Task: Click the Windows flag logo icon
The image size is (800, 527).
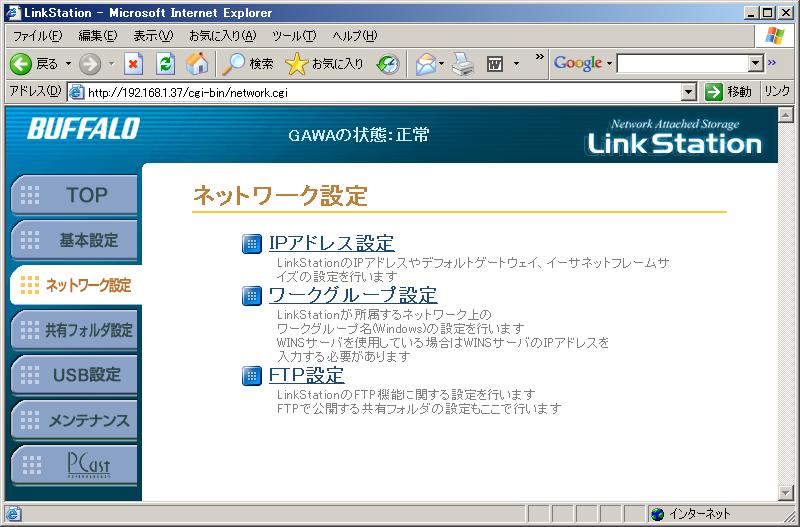Action: tap(775, 36)
